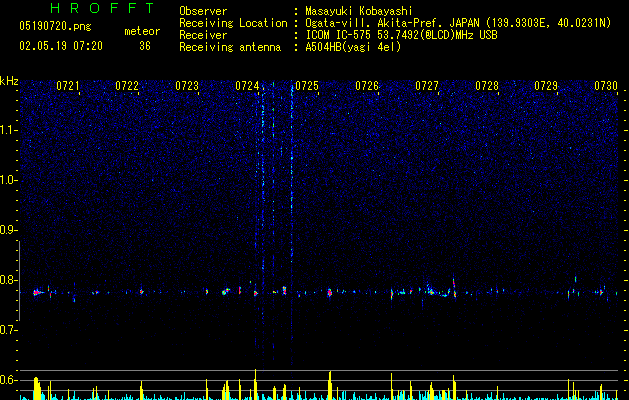The image size is (629, 400).
Task: Click the gray vertical range bar beside 0.8
Action: click(19, 281)
